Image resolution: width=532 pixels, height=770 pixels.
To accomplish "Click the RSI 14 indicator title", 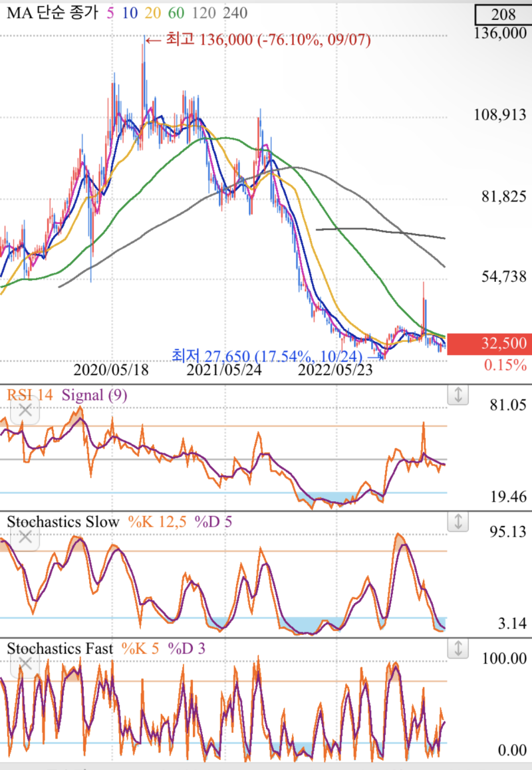I will pyautogui.click(x=29, y=395).
